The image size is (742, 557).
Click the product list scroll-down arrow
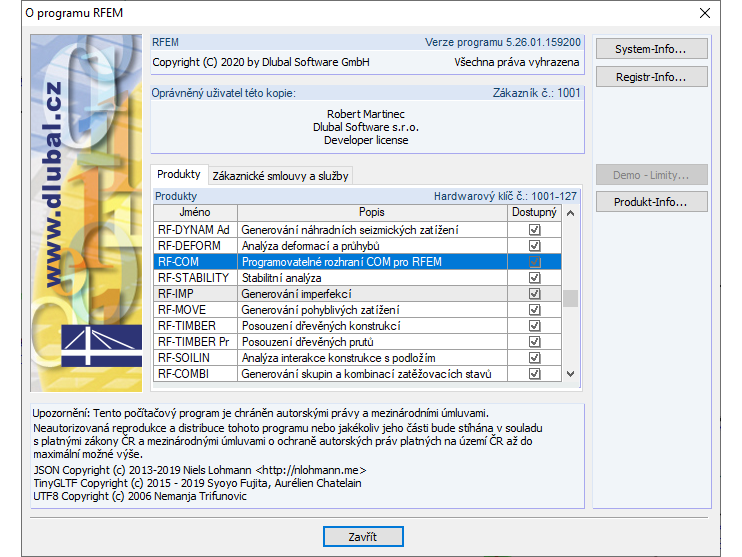571,374
